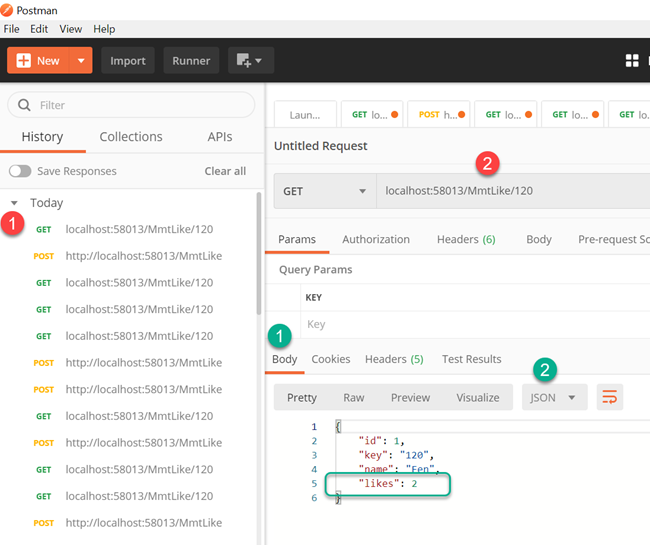Viewport: 650px width, 545px height.
Task: Click Clear all in history
Action: tap(225, 171)
